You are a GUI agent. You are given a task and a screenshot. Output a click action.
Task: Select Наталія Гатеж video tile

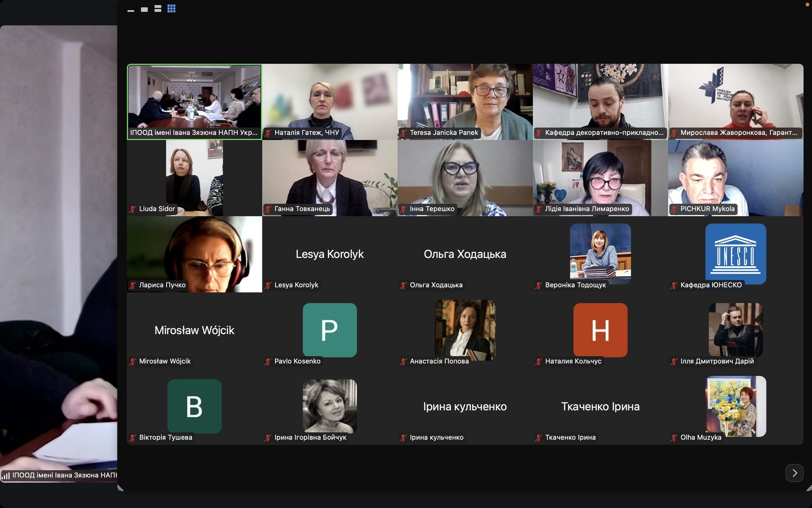pyautogui.click(x=330, y=102)
